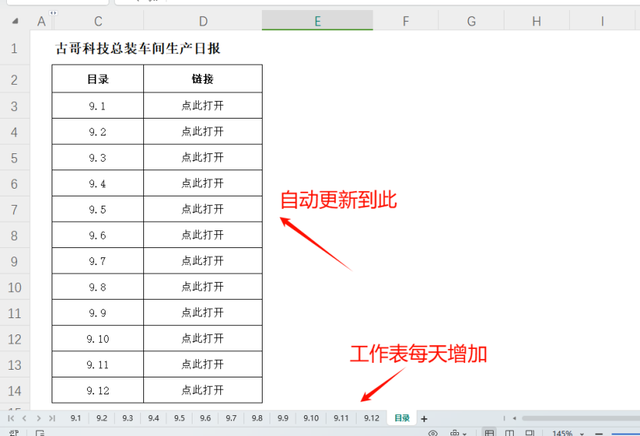The image size is (640, 436).
Task: Click the horizontal scrollbar left arrow
Action: pos(514,418)
